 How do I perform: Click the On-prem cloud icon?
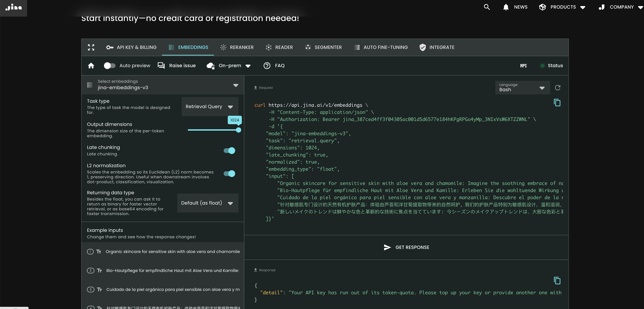coord(211,66)
